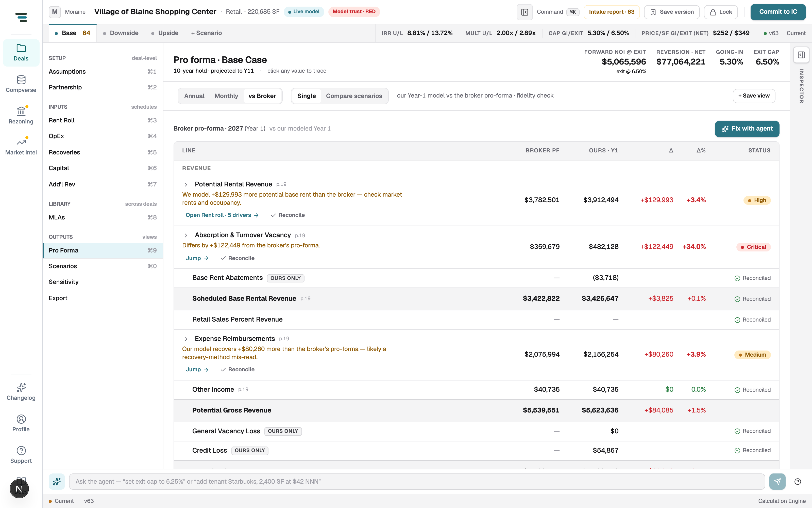Screen dimensions: 812x508
Task: Send the agent message arrow icon
Action: click(777, 482)
